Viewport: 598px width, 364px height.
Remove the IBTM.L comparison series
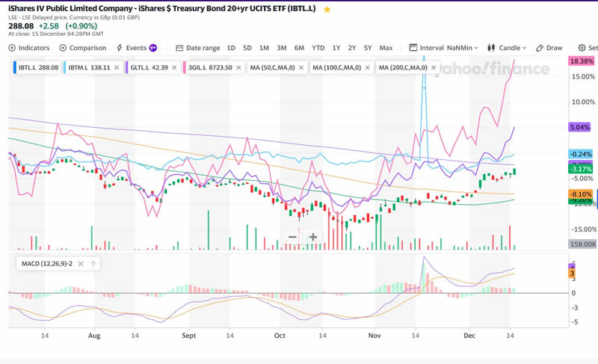tap(117, 67)
